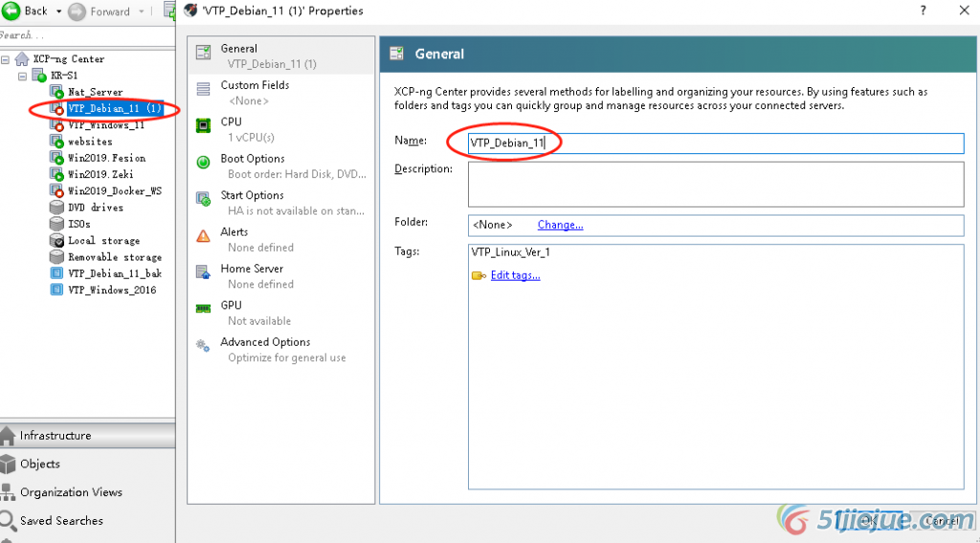Click the Home Server icon
Image resolution: width=980 pixels, height=543 pixels.
(x=203, y=272)
